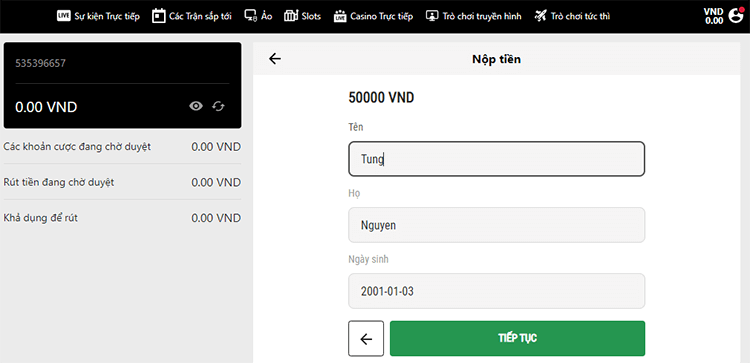Open the Slots section

302,16
